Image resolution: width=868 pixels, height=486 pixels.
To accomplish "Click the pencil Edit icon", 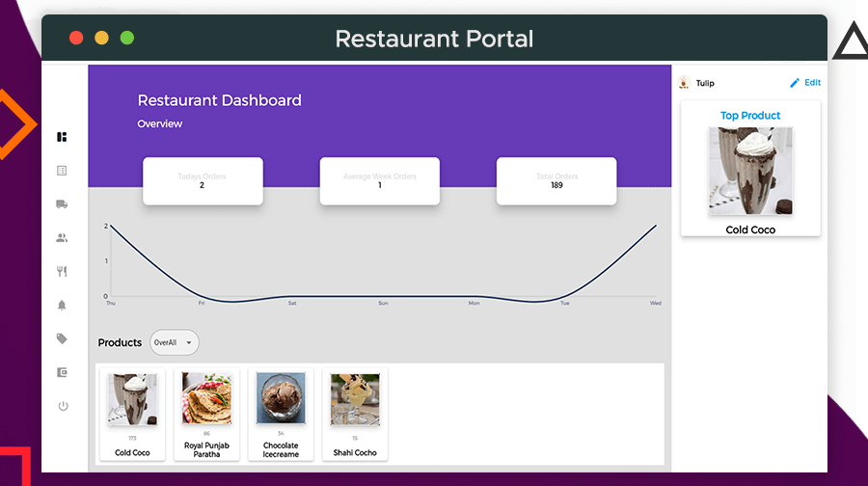I will (x=795, y=83).
